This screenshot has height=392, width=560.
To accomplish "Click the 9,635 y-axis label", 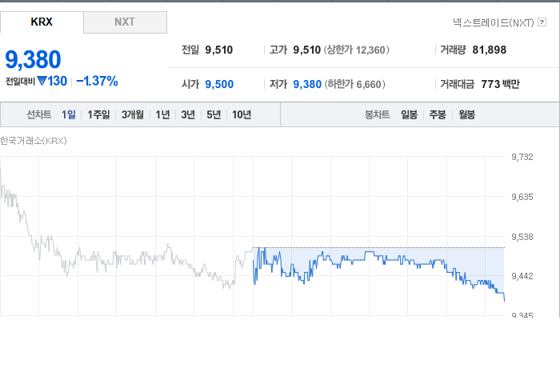I will 522,197.
